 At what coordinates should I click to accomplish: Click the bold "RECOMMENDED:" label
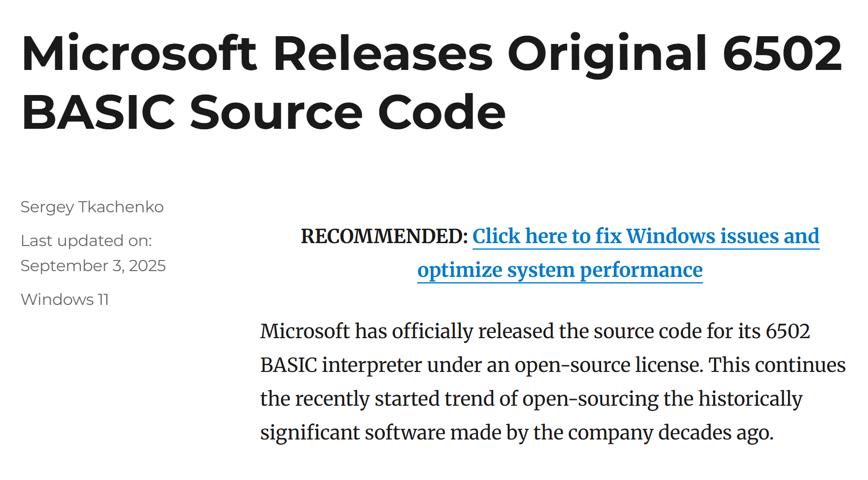(384, 236)
